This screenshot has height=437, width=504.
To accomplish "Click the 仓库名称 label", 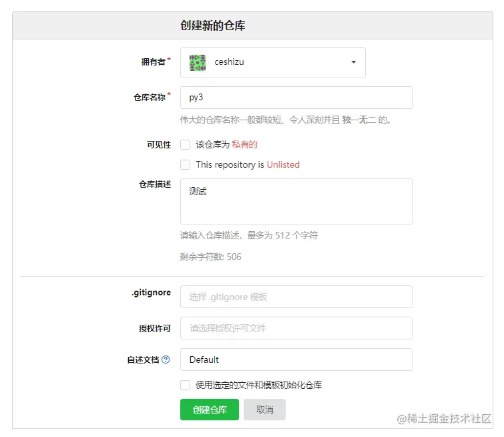I will (x=150, y=97).
